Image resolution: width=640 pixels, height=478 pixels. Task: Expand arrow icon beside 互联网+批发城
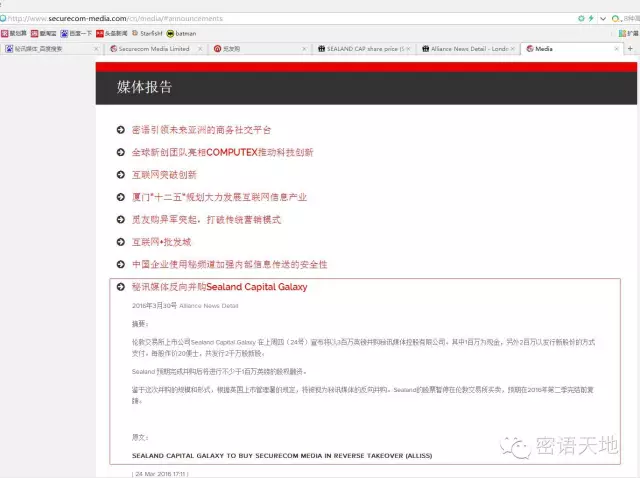[120, 242]
